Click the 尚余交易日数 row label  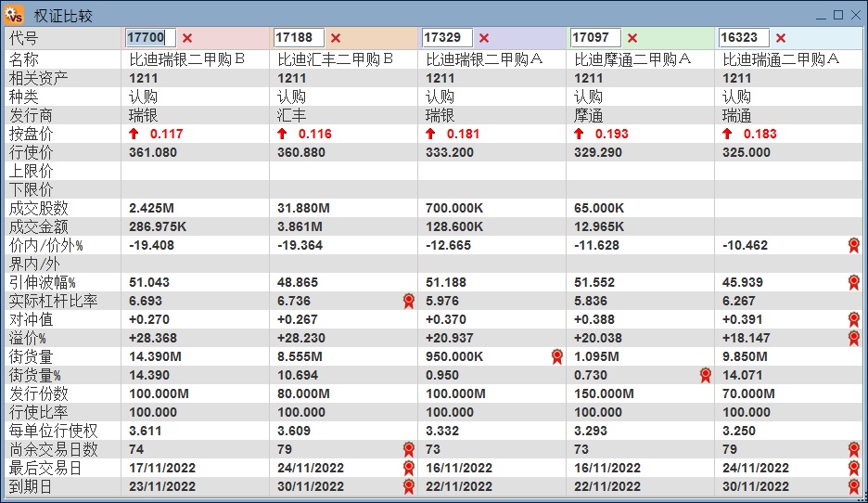pos(53,449)
